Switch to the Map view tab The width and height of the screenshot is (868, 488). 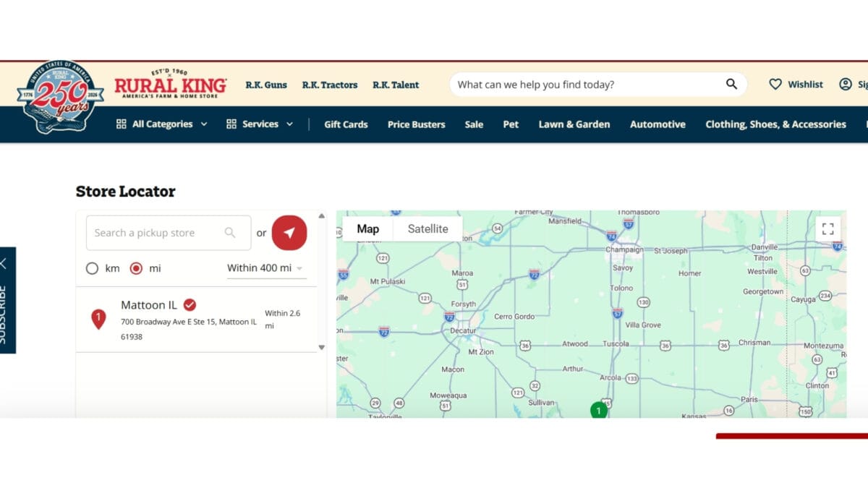point(367,229)
